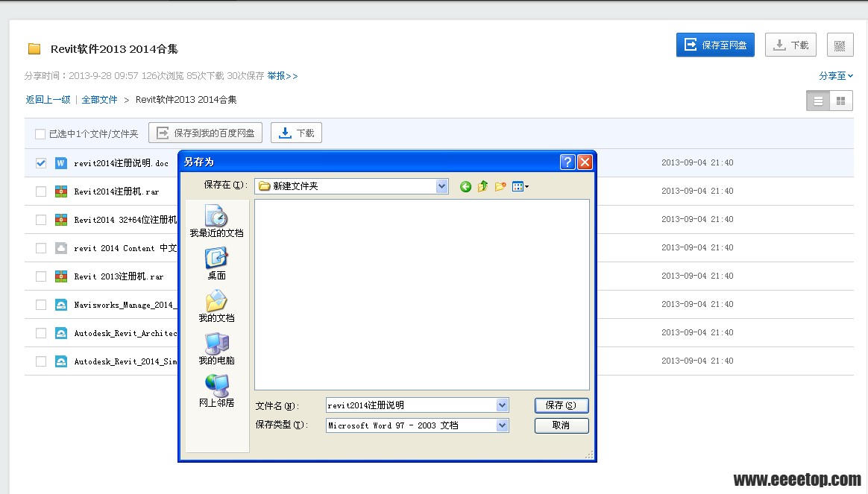Viewport: 868px width, 494px height.
Task: Open the 分享至 dropdown
Action: click(836, 76)
